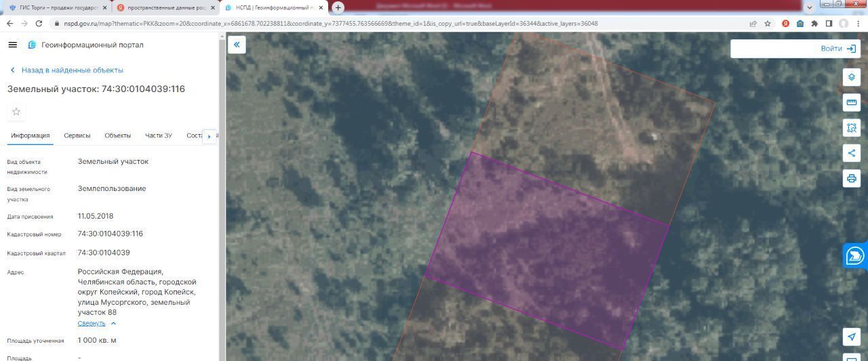This screenshot has width=868, height=361.
Task: Click the highlighted purple land plot on map
Action: click(x=547, y=251)
